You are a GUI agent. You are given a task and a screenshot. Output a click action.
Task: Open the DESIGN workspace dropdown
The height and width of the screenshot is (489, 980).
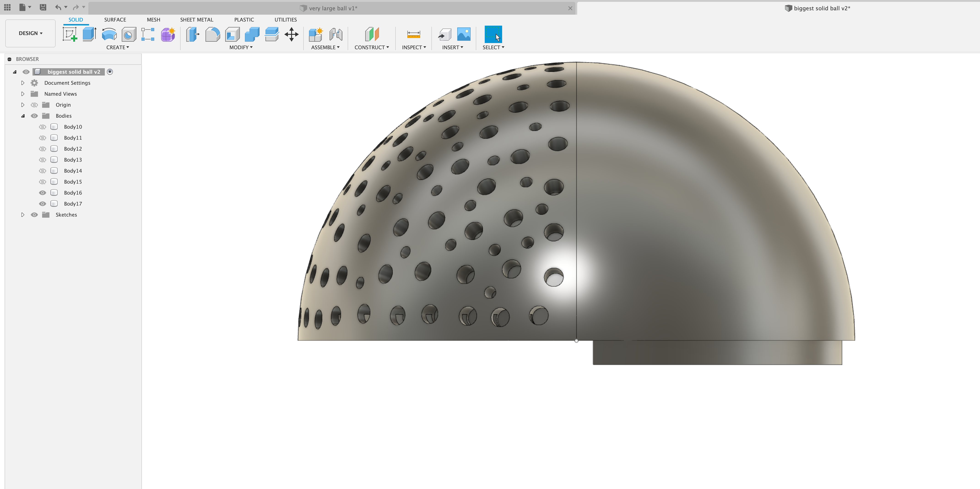pyautogui.click(x=30, y=33)
